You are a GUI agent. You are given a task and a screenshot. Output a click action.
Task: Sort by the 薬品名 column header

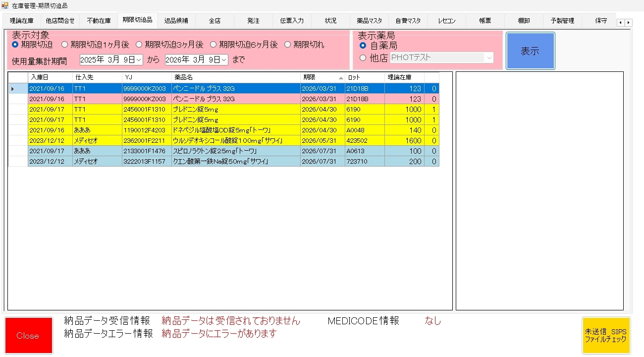point(235,78)
